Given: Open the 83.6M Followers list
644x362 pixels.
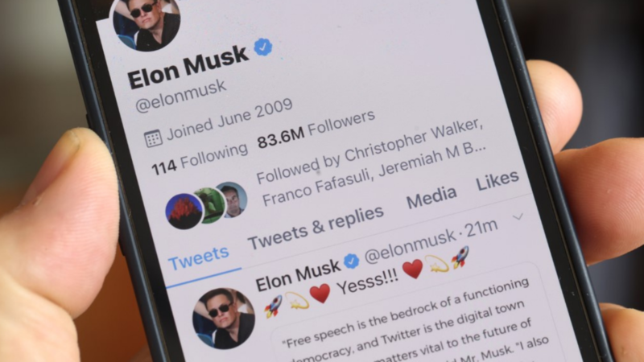Looking at the screenshot, I should pos(316,130).
